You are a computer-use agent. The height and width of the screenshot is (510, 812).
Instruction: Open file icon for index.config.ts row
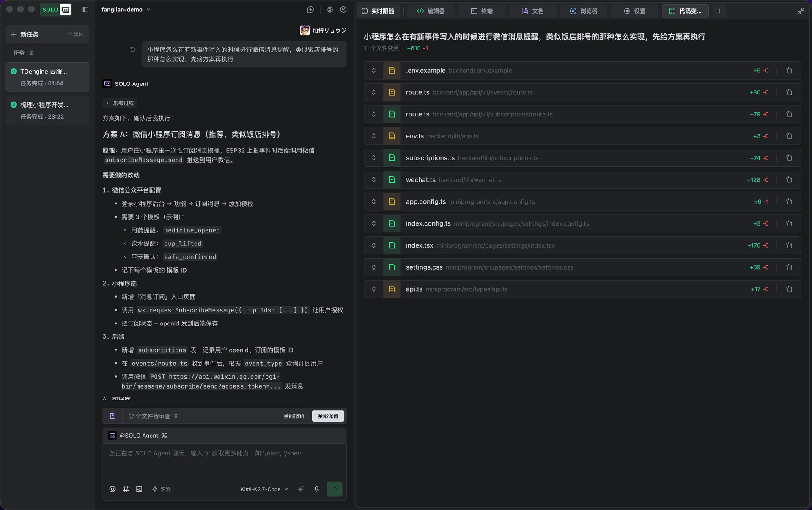(789, 223)
